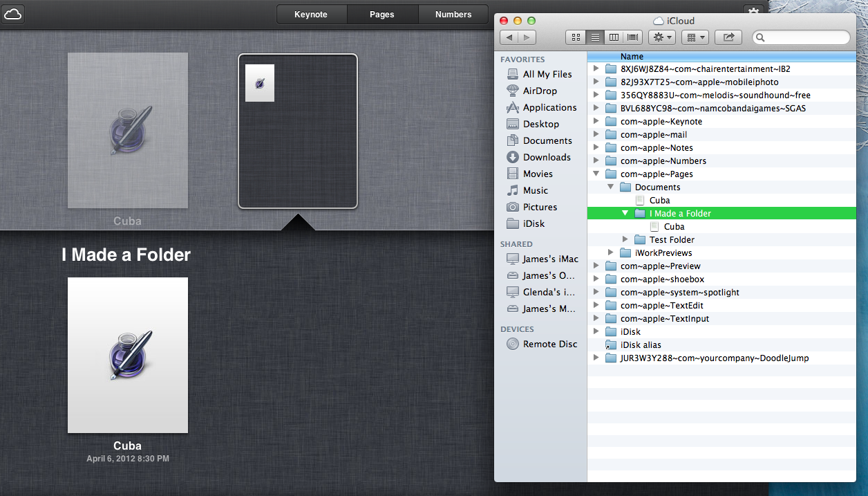
Task: Switch to the Keynote tab
Action: pyautogui.click(x=311, y=15)
